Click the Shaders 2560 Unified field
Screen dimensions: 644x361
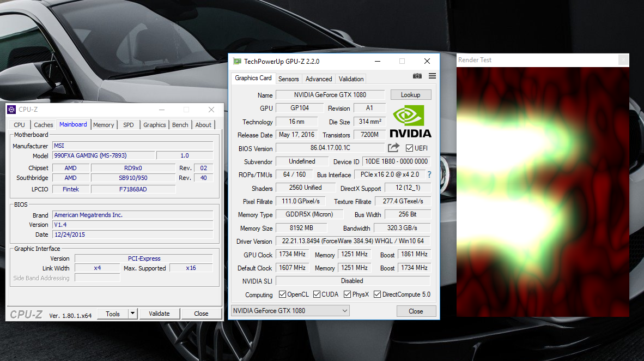306,188
